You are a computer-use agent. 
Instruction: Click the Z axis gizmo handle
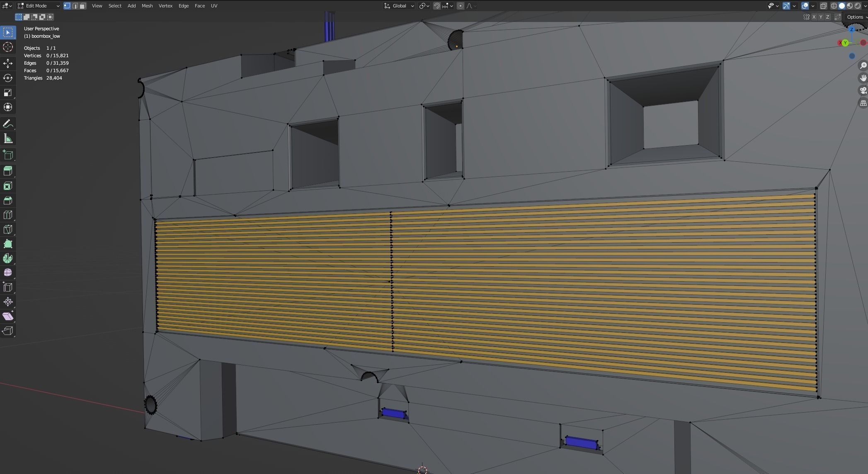(851, 29)
